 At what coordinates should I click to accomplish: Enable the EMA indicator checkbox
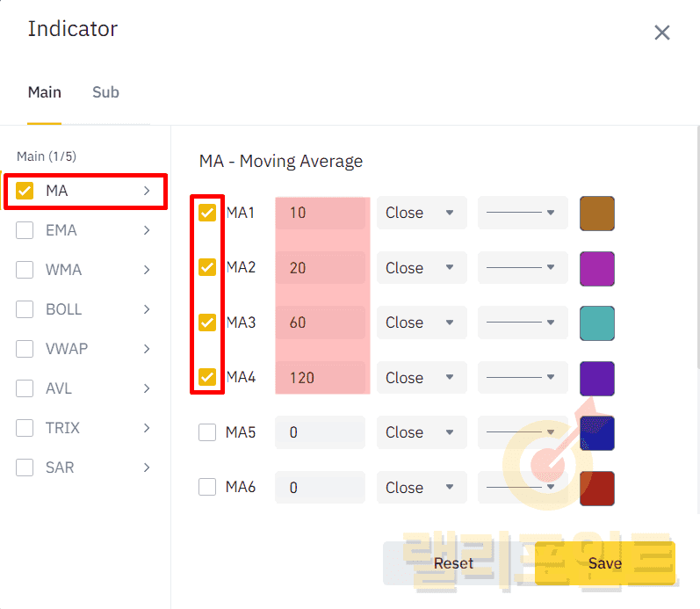[x=25, y=230]
